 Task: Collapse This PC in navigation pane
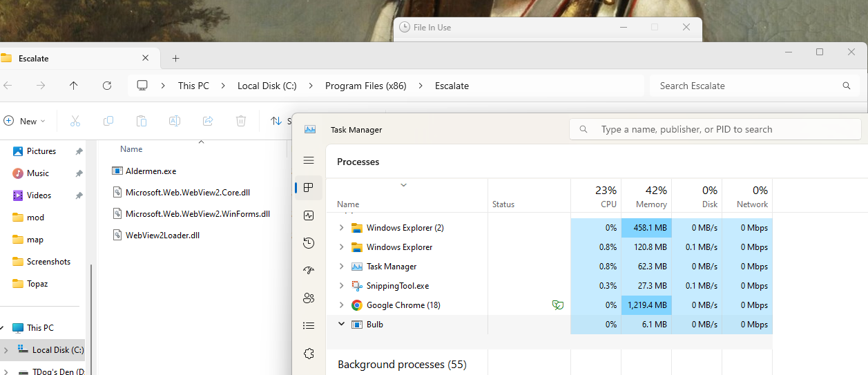[2, 328]
